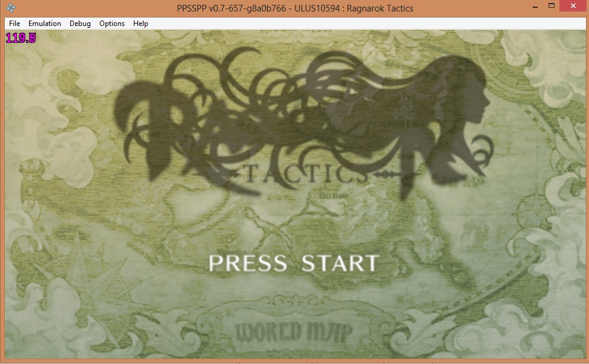Viewport: 589px width, 364px height.
Task: Click the PRESS START prompt
Action: coord(294,264)
